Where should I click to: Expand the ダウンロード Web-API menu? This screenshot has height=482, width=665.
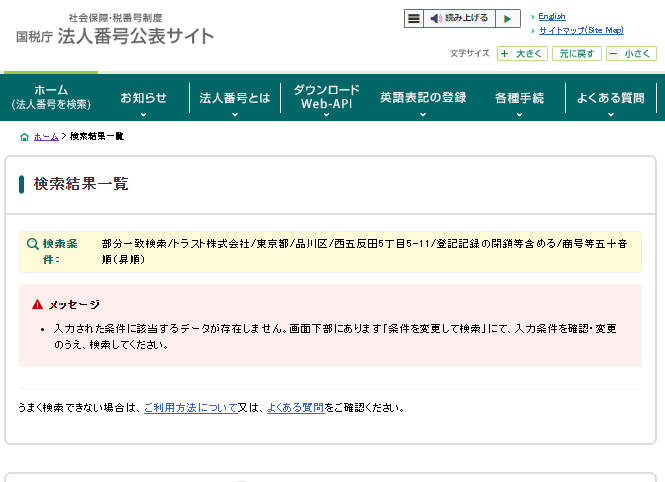(x=327, y=97)
